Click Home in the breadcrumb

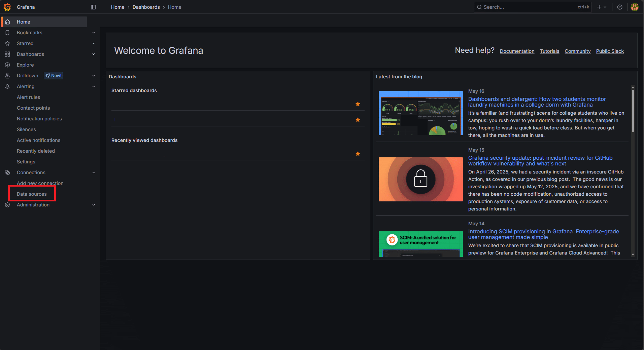click(118, 7)
